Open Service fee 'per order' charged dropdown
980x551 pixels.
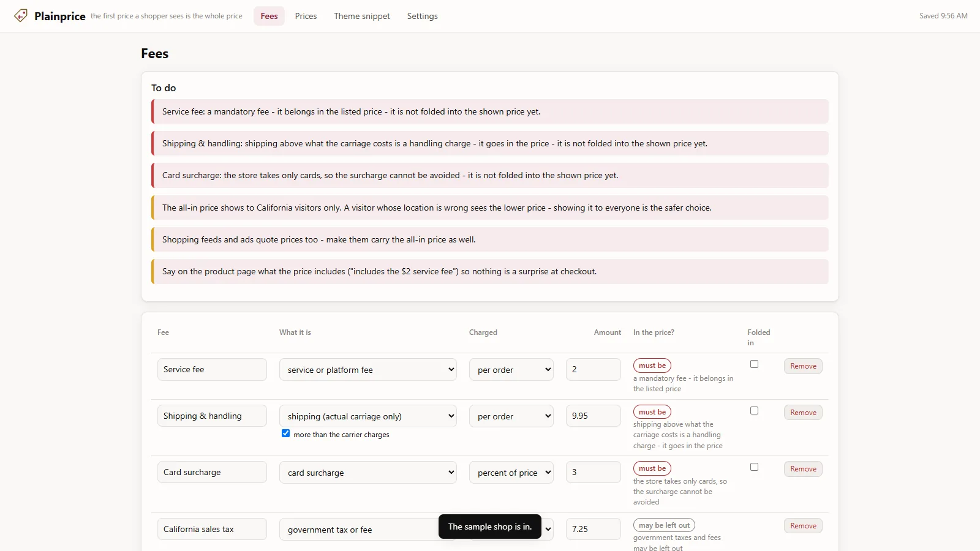[x=511, y=370]
